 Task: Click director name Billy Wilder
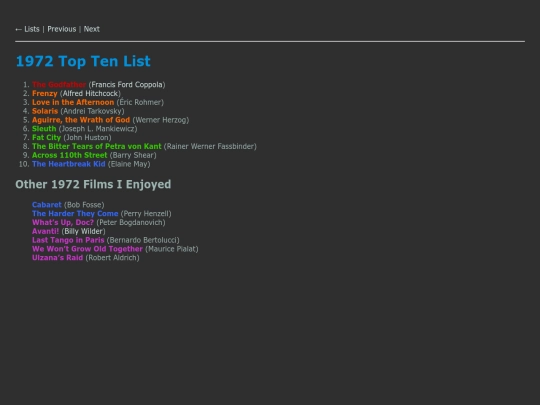coord(84,231)
